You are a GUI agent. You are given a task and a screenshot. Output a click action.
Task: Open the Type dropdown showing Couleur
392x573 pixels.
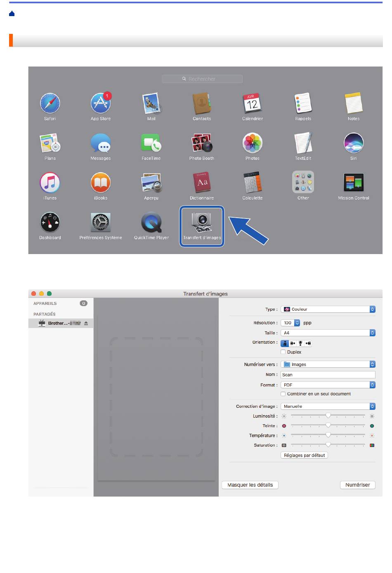[x=328, y=309]
